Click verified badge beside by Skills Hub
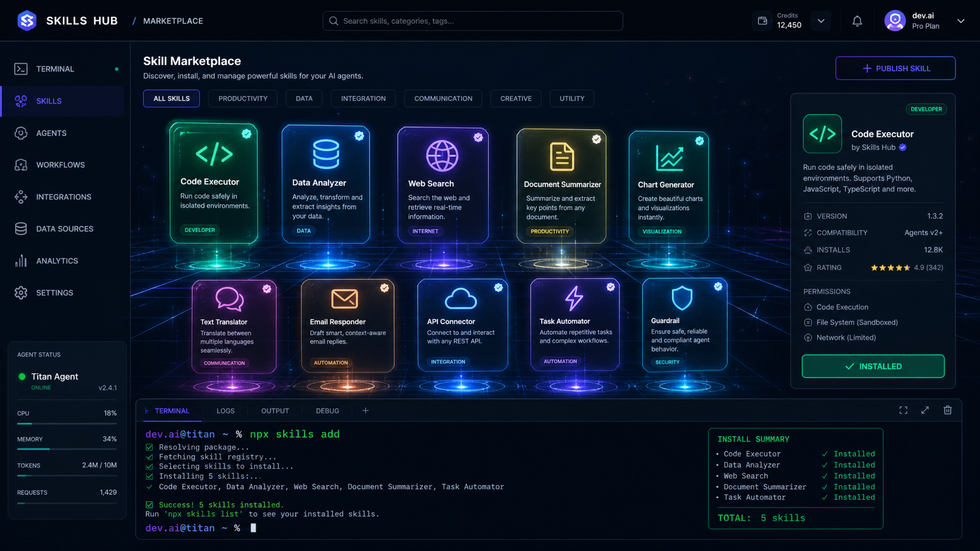 pos(902,147)
